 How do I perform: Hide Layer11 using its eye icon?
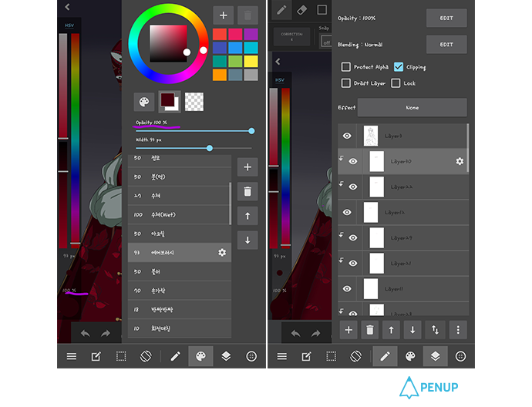347,288
